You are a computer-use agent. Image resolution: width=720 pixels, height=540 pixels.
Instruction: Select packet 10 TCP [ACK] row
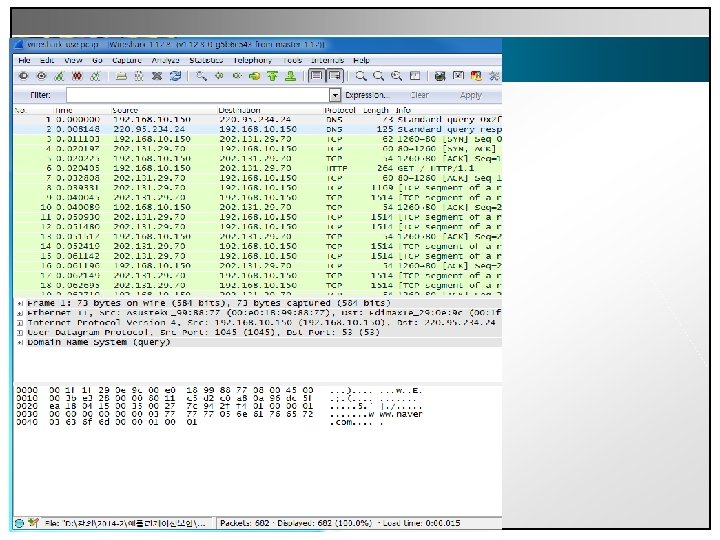pyautogui.click(x=258, y=208)
